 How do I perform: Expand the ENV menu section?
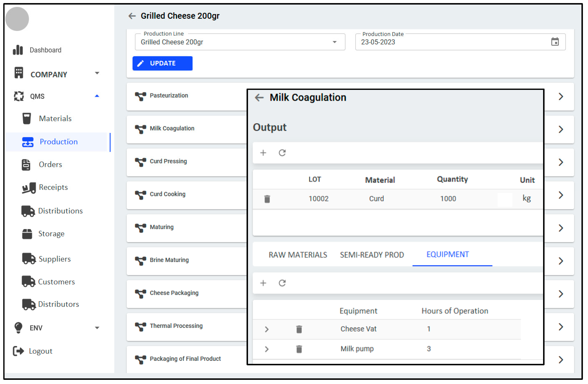97,328
